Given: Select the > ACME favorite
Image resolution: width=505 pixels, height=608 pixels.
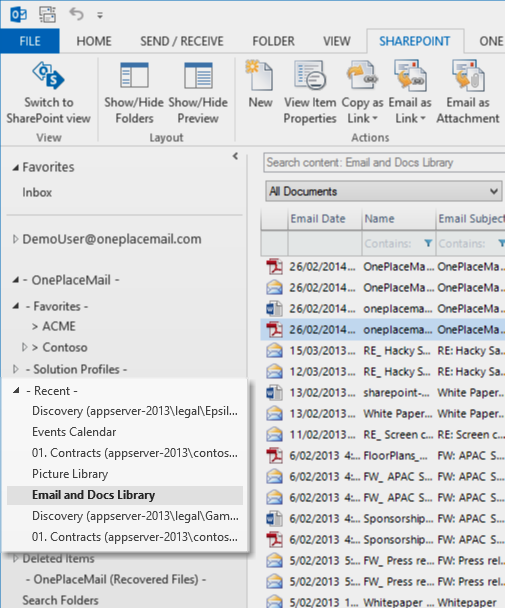Looking at the screenshot, I should (x=54, y=326).
